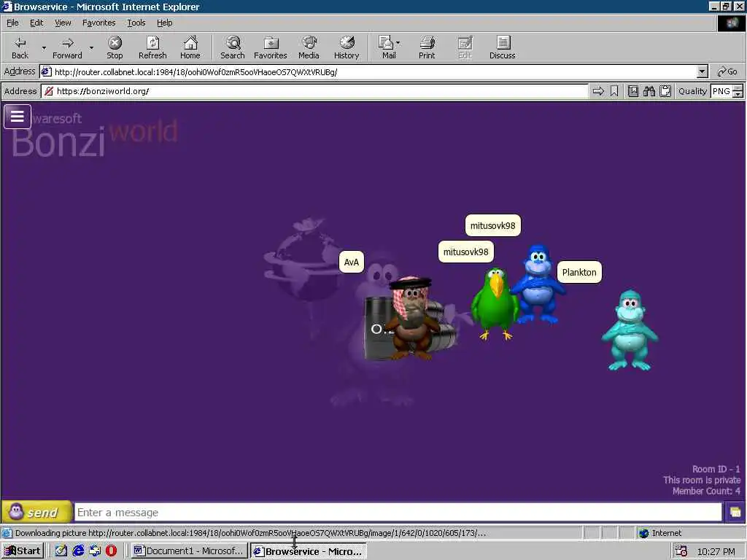The height and width of the screenshot is (560, 747).
Task: Click the AvA name tag
Action: 351,262
